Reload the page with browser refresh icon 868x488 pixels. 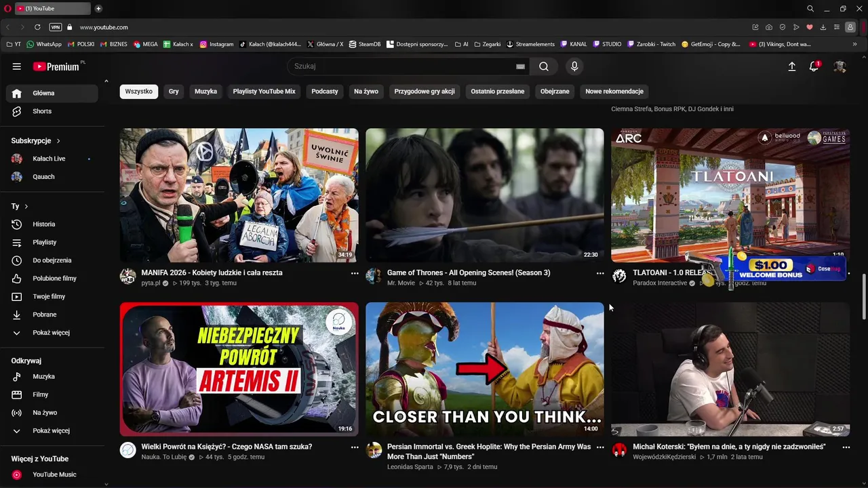click(37, 27)
